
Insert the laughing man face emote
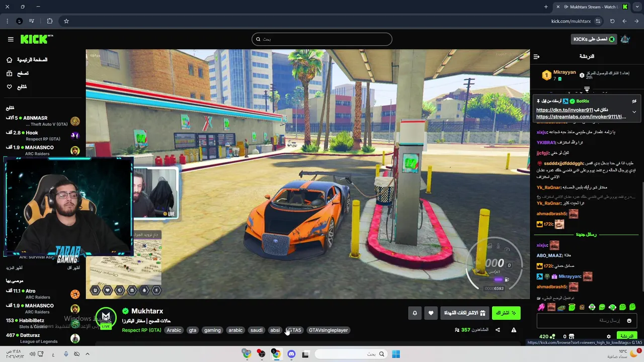(551, 307)
